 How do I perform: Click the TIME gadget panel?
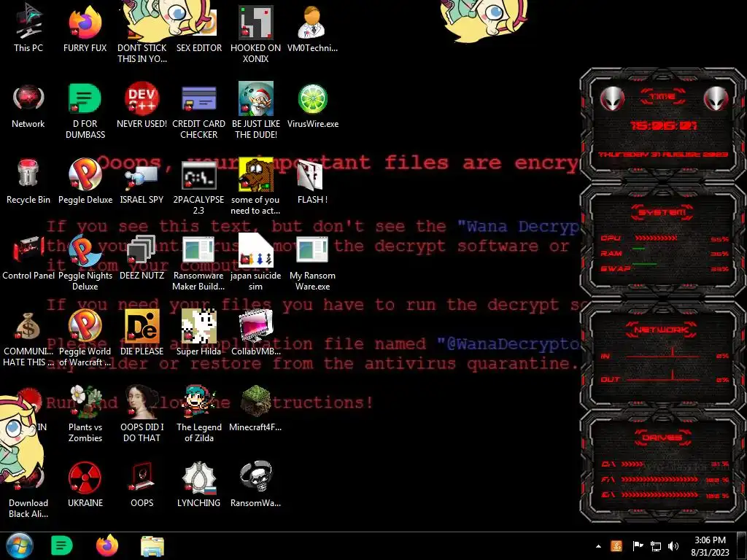662,125
